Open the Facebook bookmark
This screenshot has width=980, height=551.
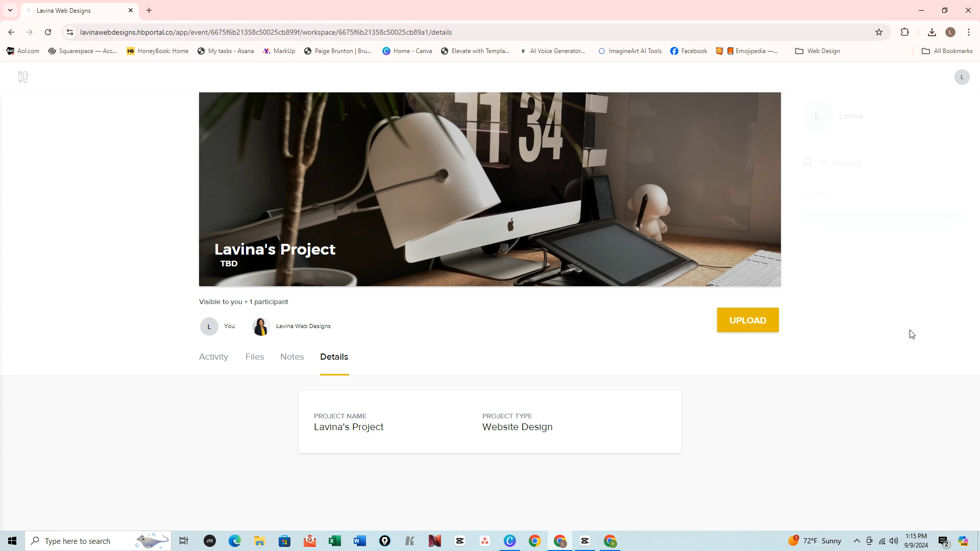689,51
